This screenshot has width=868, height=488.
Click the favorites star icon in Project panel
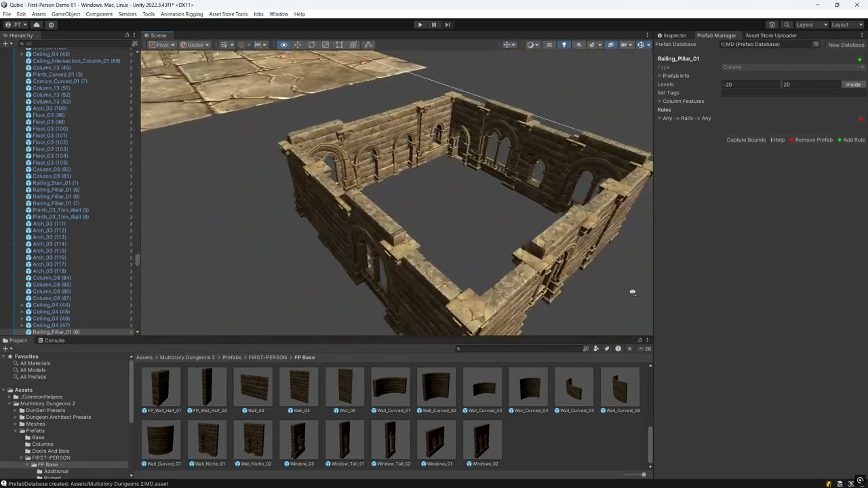pyautogui.click(x=629, y=348)
